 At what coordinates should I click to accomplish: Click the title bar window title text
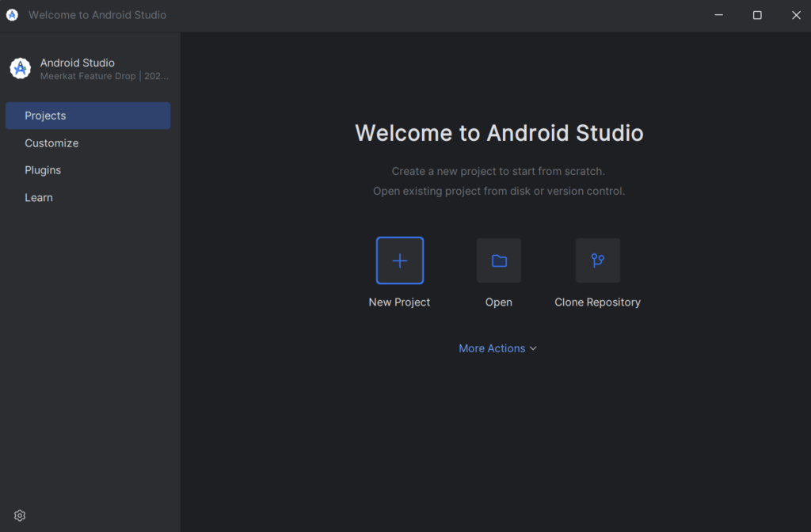pyautogui.click(x=97, y=15)
